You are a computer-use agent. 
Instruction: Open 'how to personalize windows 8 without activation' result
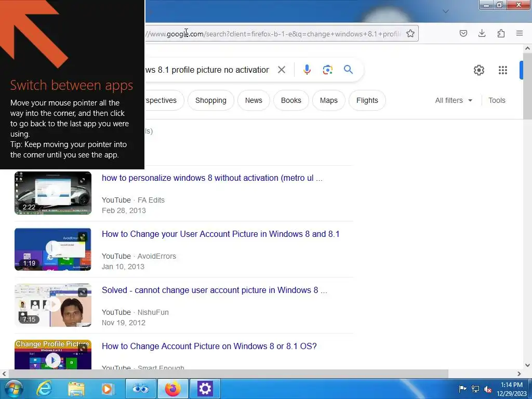212,178
